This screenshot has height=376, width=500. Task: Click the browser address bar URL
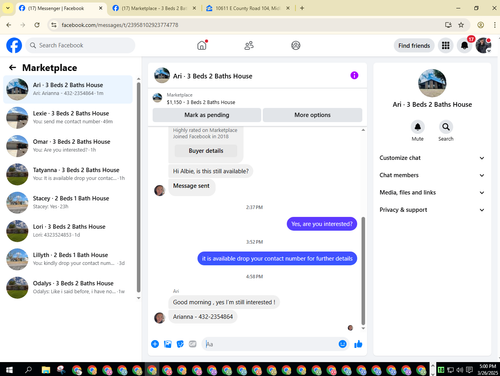click(x=120, y=25)
